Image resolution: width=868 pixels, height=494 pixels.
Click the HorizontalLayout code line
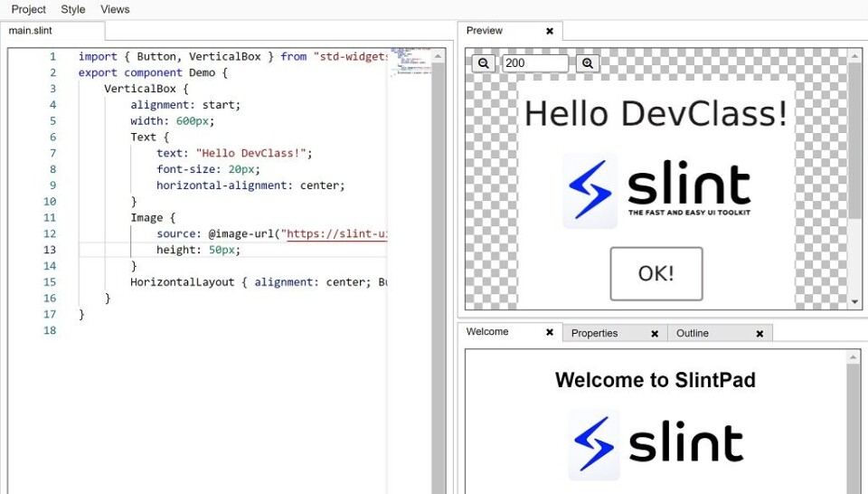point(259,282)
